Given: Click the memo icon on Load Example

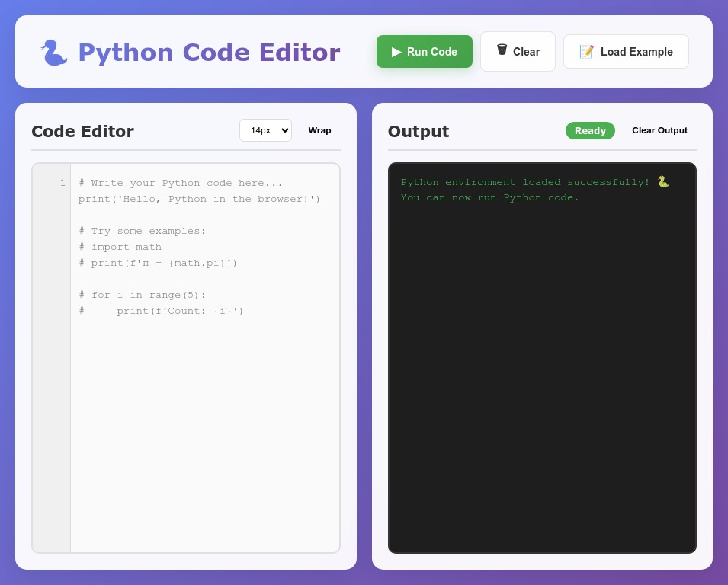Looking at the screenshot, I should pyautogui.click(x=587, y=52).
